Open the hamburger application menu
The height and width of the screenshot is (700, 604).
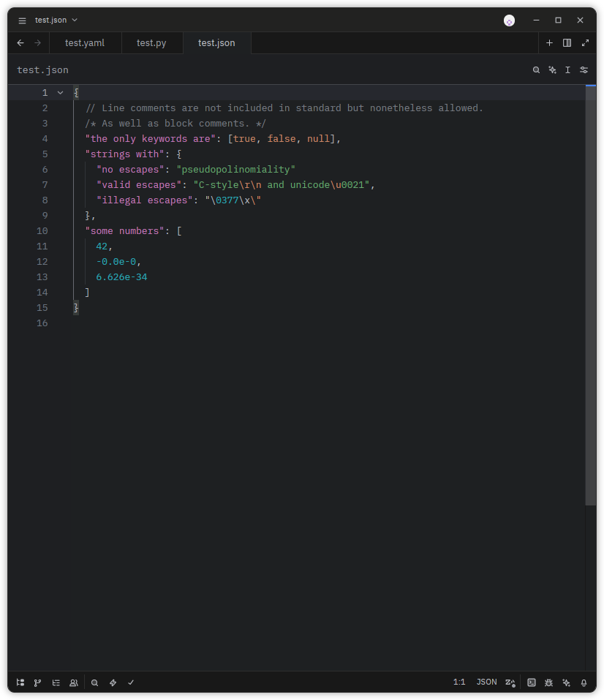22,20
